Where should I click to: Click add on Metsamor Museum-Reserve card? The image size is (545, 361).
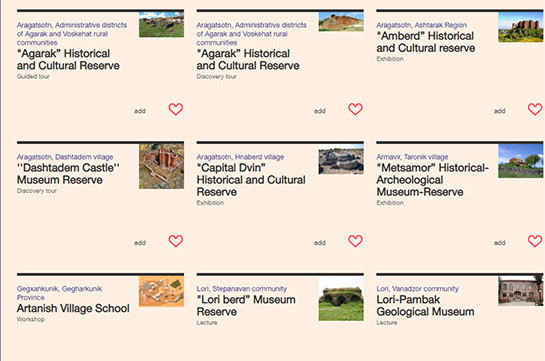[x=499, y=243]
